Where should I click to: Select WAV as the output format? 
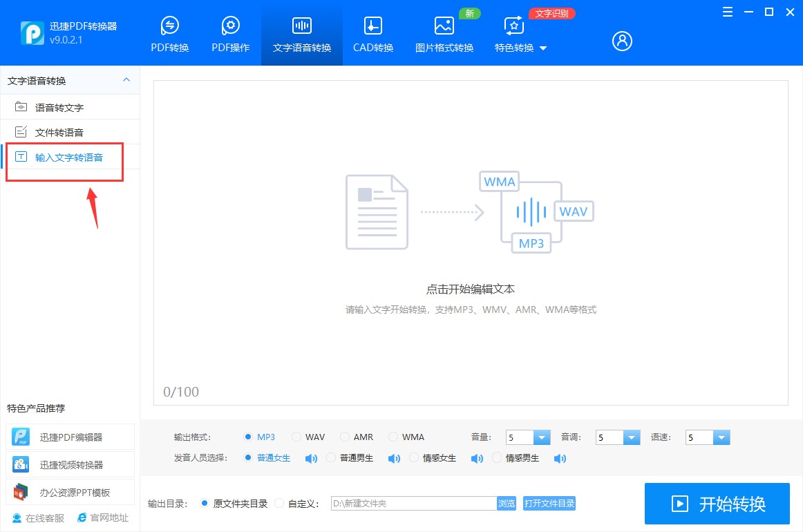coord(309,437)
